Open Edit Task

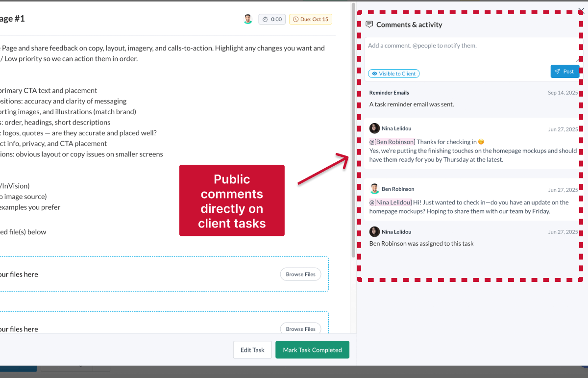[x=252, y=350]
